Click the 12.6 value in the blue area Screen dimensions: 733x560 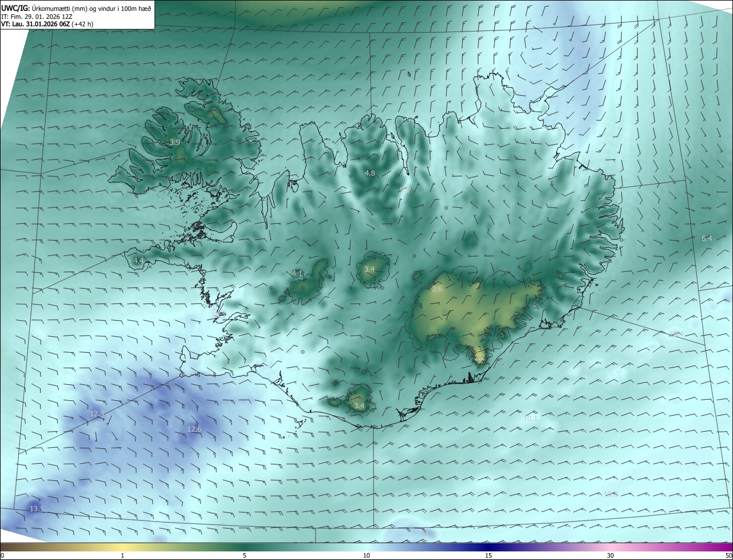pos(195,429)
